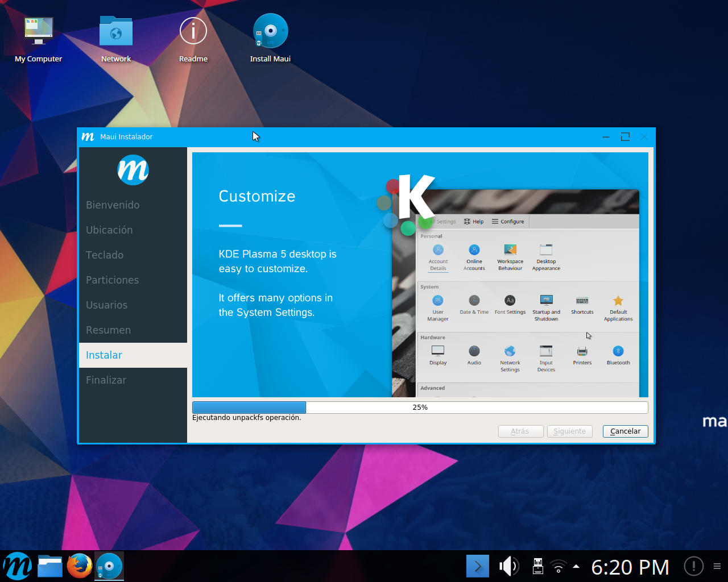Click the Online Accounts icon in slideshow
The width and height of the screenshot is (728, 582).
click(474, 257)
